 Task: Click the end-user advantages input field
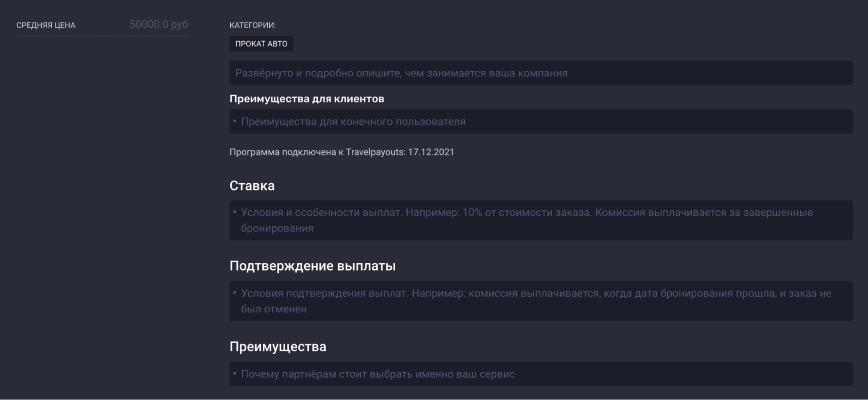click(x=541, y=122)
